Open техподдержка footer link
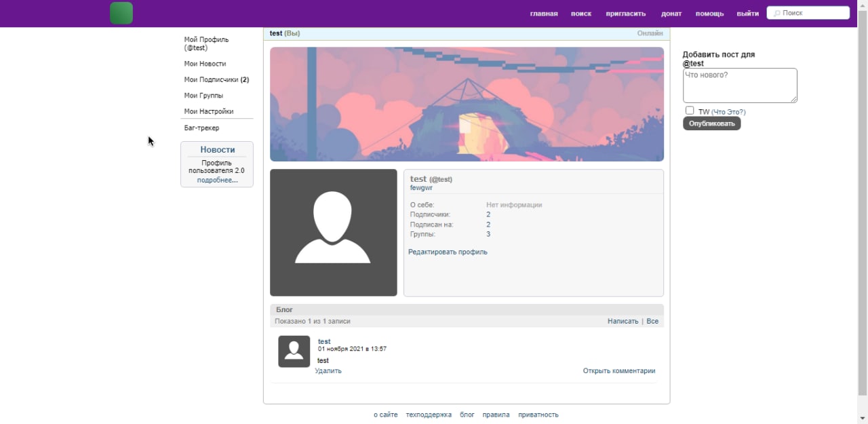Viewport: 868px width, 424px height. (x=429, y=415)
